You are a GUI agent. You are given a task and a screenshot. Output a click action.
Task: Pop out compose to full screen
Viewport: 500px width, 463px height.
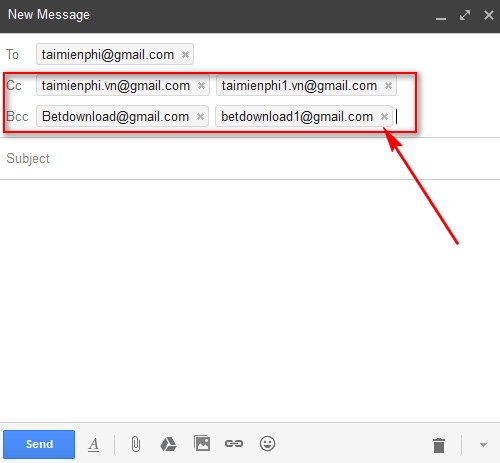[x=465, y=15]
